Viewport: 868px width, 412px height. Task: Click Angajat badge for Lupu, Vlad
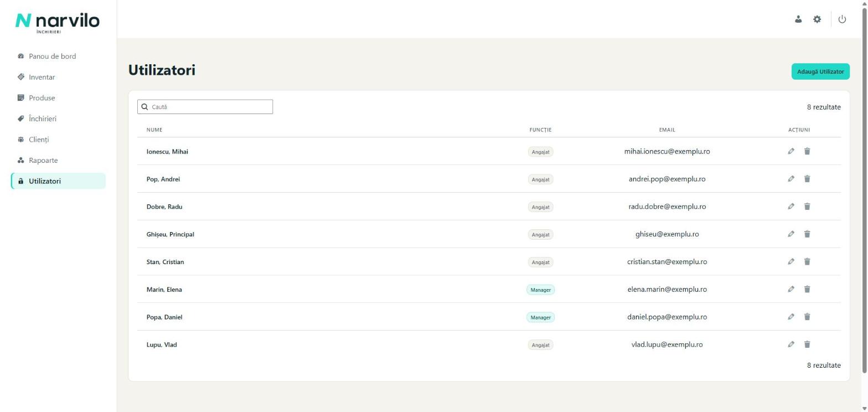(540, 345)
